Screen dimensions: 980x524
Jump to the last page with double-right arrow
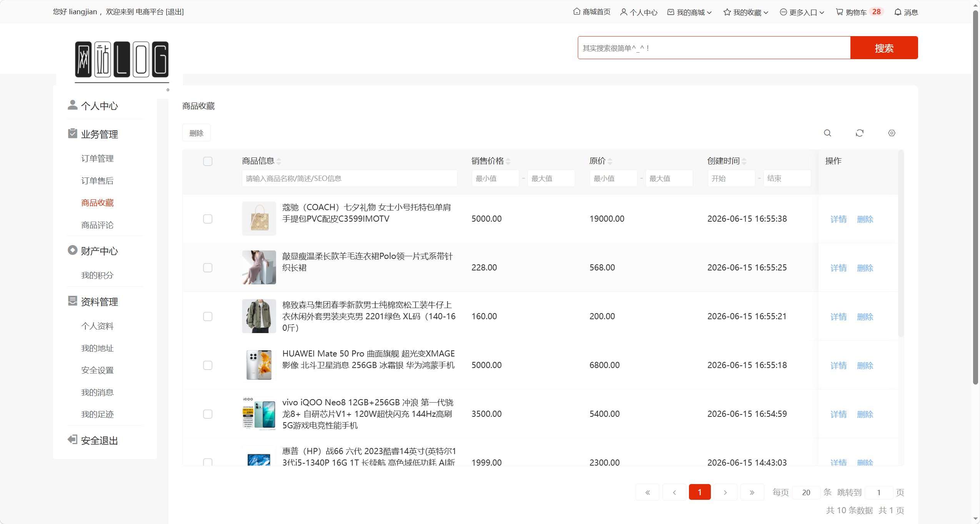point(752,492)
